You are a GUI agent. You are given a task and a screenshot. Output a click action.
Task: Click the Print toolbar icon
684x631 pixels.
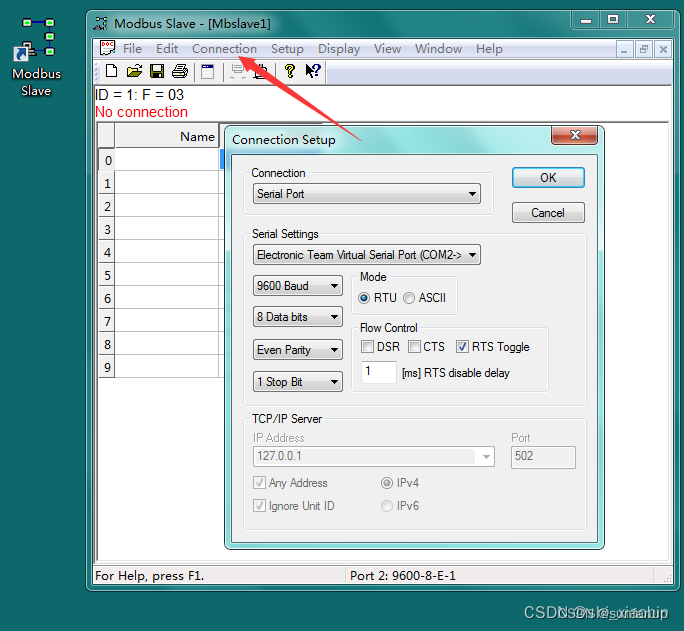pyautogui.click(x=180, y=71)
